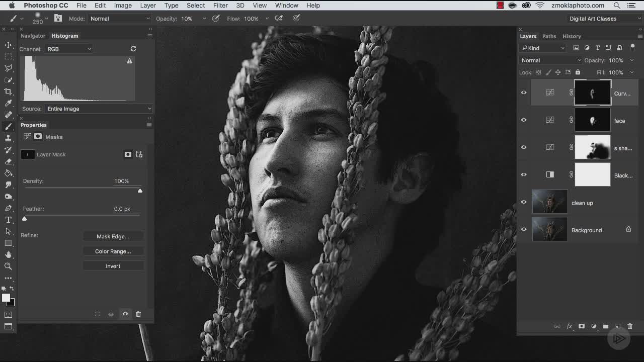Refresh the histogram with uncached data

click(x=133, y=49)
